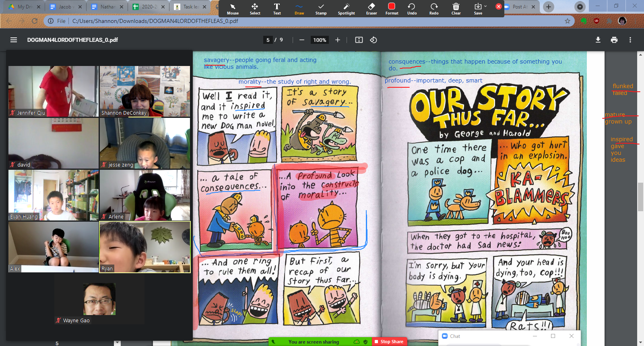Click the Chat window title
Screen dimensions: 644x346
click(x=455, y=336)
